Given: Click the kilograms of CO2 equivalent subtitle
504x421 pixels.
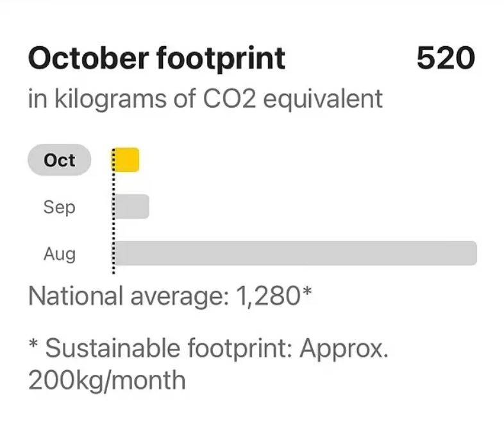Looking at the screenshot, I should point(205,99).
